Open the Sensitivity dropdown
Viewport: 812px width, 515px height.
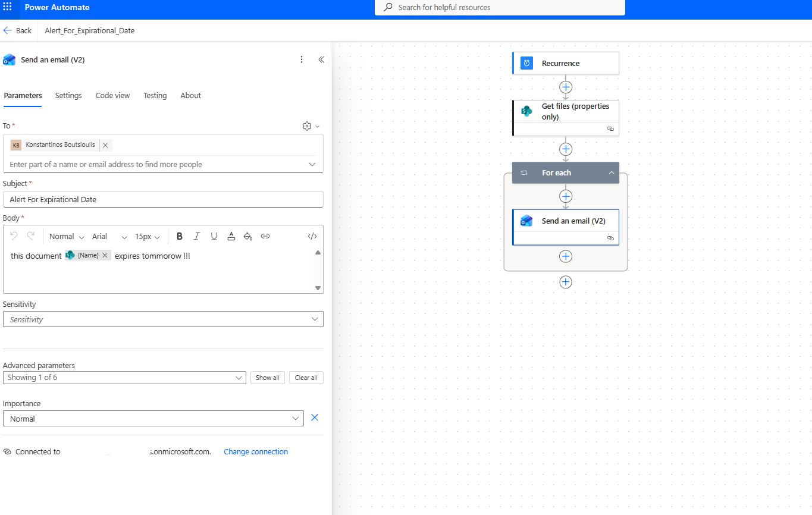163,319
